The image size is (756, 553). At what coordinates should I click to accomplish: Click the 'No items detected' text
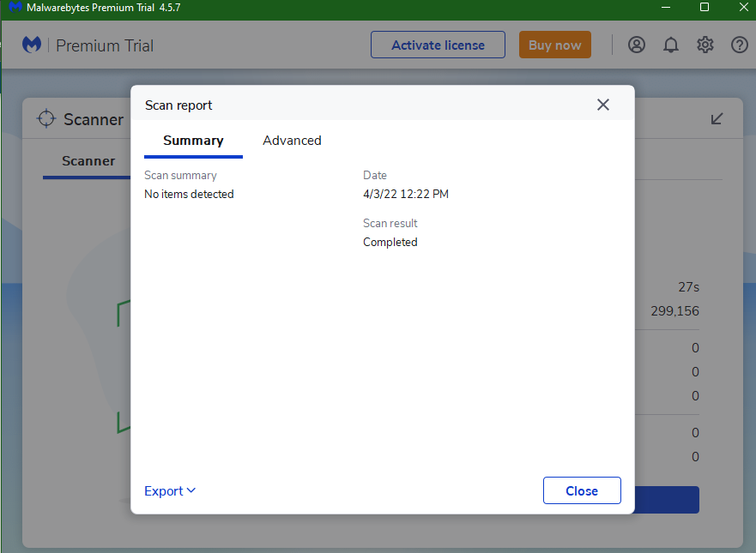(x=189, y=194)
